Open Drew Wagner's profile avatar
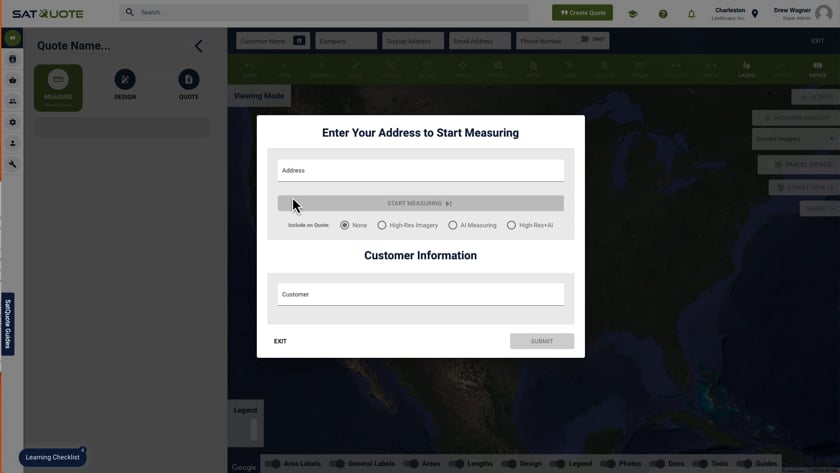The width and height of the screenshot is (840, 473). tap(823, 13)
